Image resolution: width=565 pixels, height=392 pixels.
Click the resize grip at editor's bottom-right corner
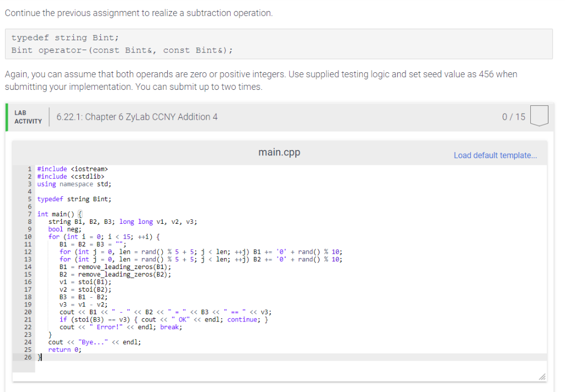541,376
